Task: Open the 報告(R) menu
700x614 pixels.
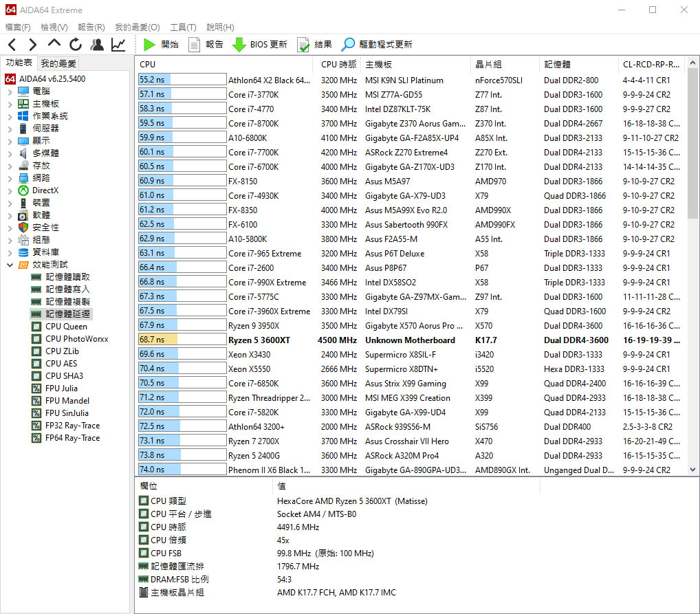Action: pyautogui.click(x=91, y=28)
